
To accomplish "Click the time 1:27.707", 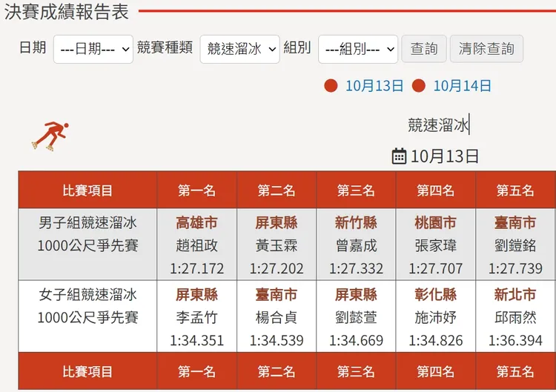I will pos(436,268).
